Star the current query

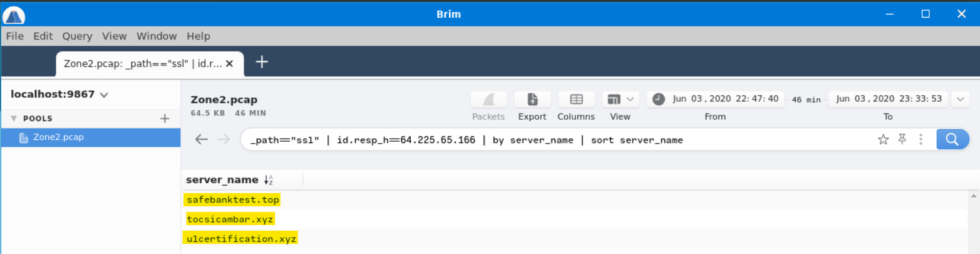click(883, 140)
